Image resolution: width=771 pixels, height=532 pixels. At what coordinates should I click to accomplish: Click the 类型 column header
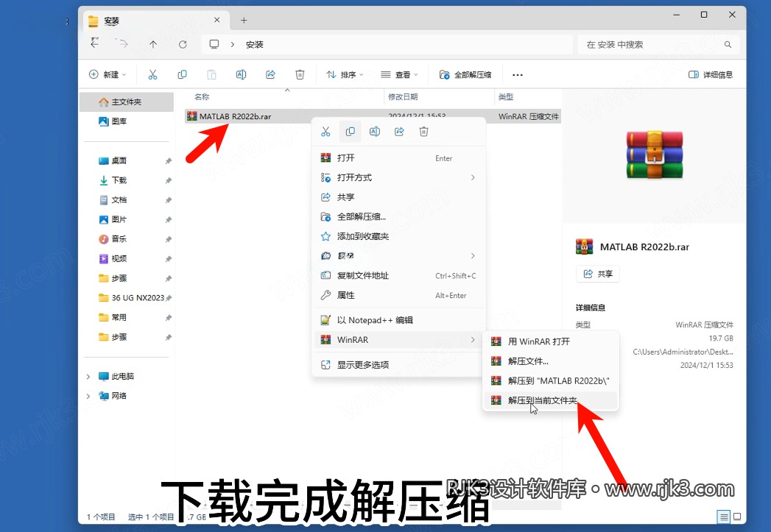pos(505,97)
